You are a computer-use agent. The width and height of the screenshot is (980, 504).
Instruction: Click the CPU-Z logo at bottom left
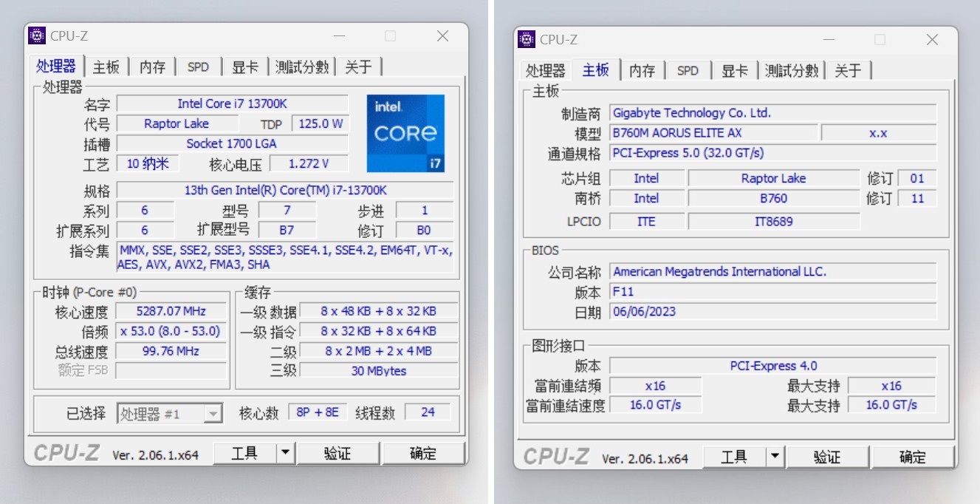(x=66, y=453)
